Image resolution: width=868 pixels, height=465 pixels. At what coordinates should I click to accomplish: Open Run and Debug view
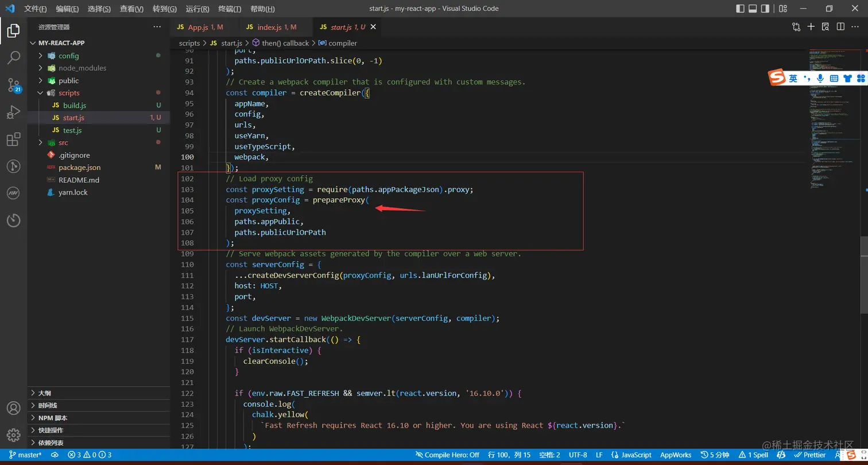13,113
